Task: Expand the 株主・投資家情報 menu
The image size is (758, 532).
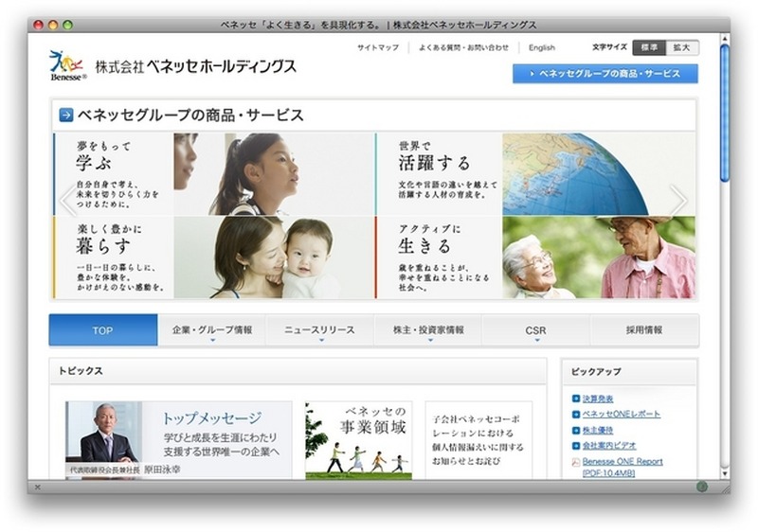Action: click(428, 330)
